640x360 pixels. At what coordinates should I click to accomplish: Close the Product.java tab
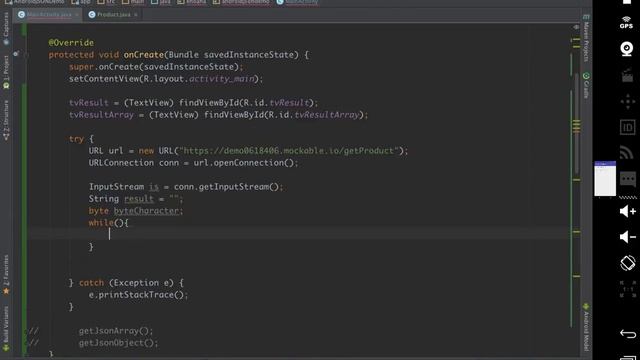coord(136,15)
